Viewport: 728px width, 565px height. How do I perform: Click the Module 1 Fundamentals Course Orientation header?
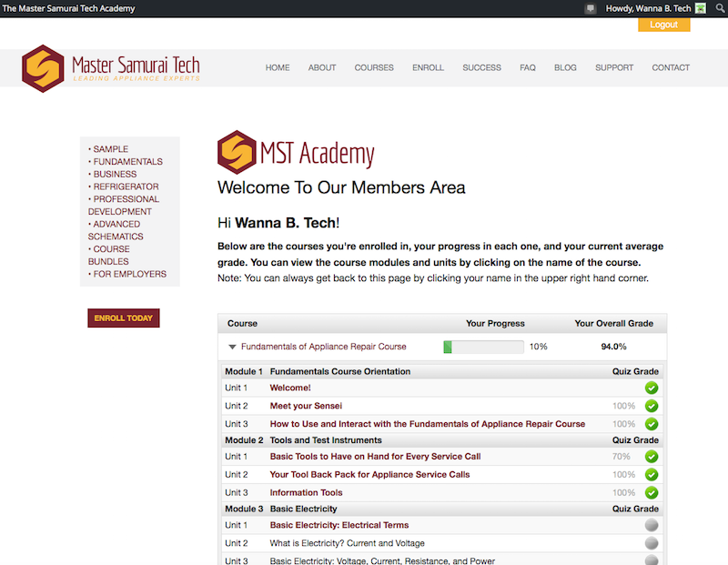tap(441, 371)
